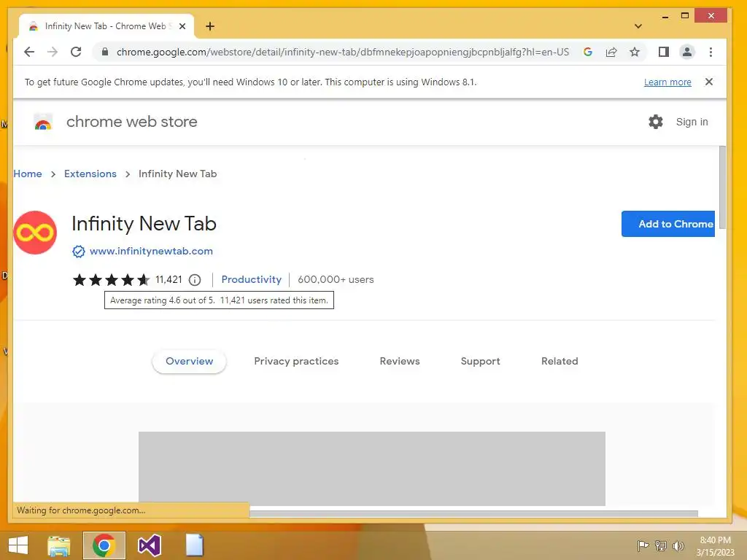Viewport: 747px width, 560px height.
Task: Click the 600,000+ users text
Action: click(x=336, y=279)
